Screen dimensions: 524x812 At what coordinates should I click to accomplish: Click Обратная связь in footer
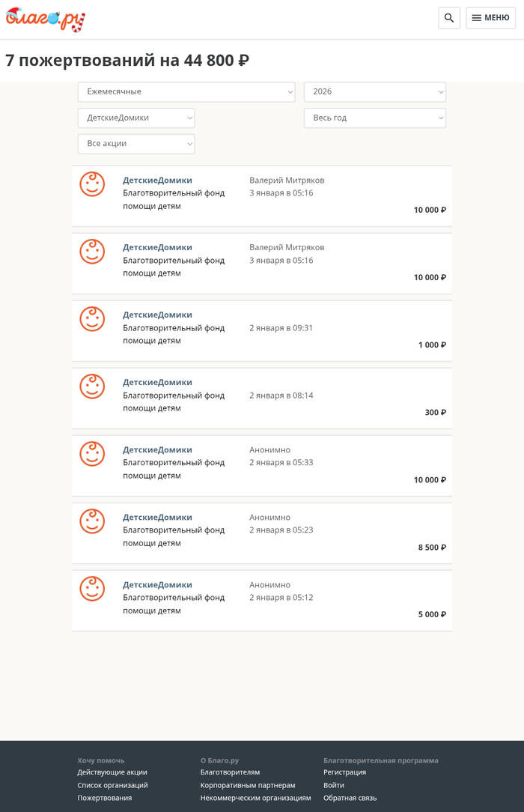click(350, 798)
